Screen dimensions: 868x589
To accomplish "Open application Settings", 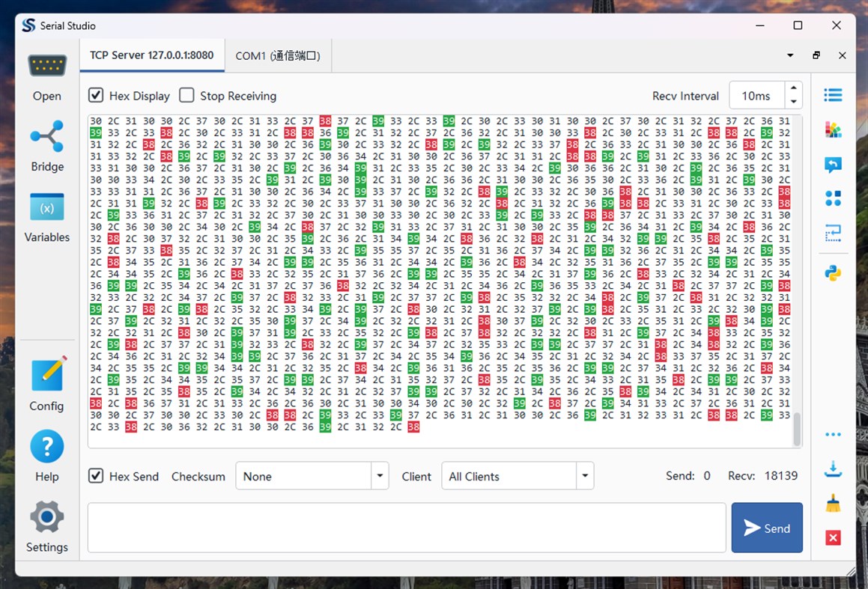I will pos(47,526).
